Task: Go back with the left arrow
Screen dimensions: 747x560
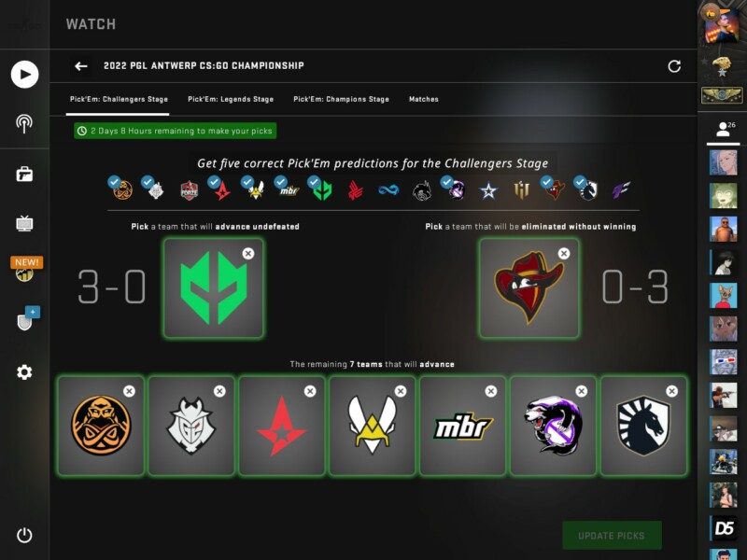Action: tap(81, 66)
